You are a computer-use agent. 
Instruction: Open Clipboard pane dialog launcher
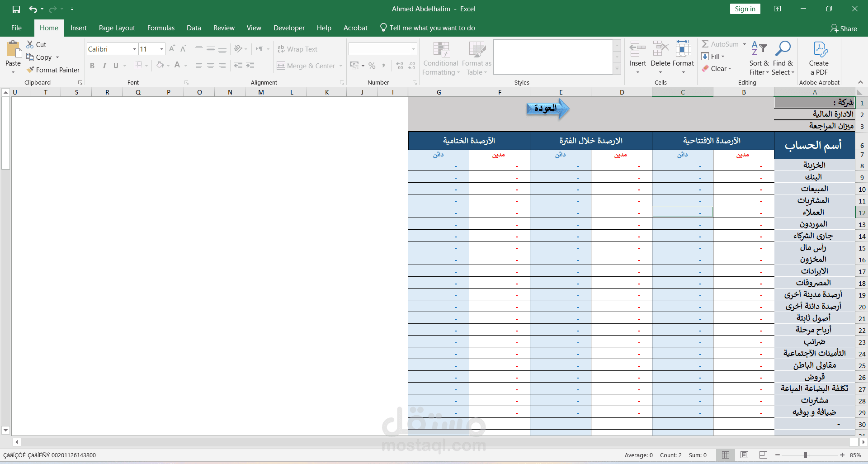pyautogui.click(x=80, y=82)
